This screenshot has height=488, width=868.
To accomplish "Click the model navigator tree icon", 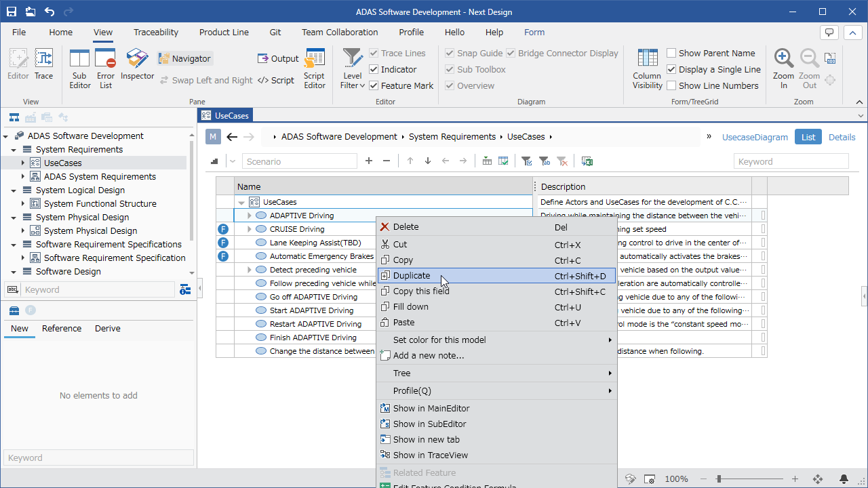I will tap(14, 117).
